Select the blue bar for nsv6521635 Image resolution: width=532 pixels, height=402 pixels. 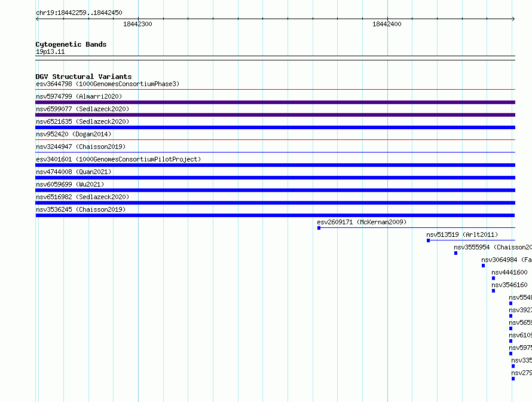point(275,127)
